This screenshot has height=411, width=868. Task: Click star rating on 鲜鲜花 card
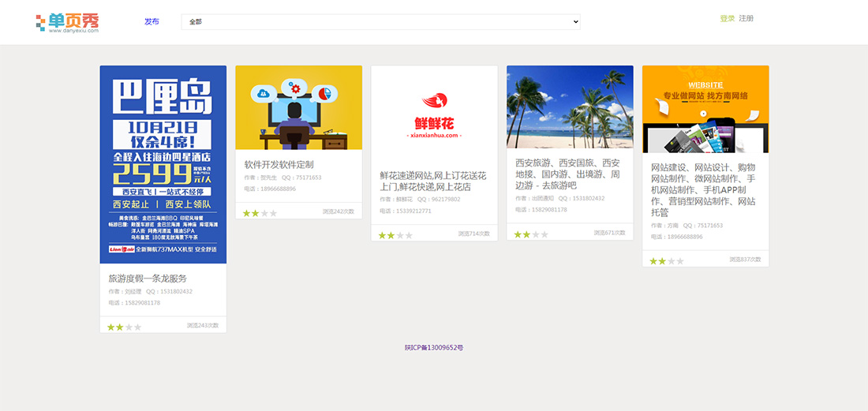(x=395, y=235)
